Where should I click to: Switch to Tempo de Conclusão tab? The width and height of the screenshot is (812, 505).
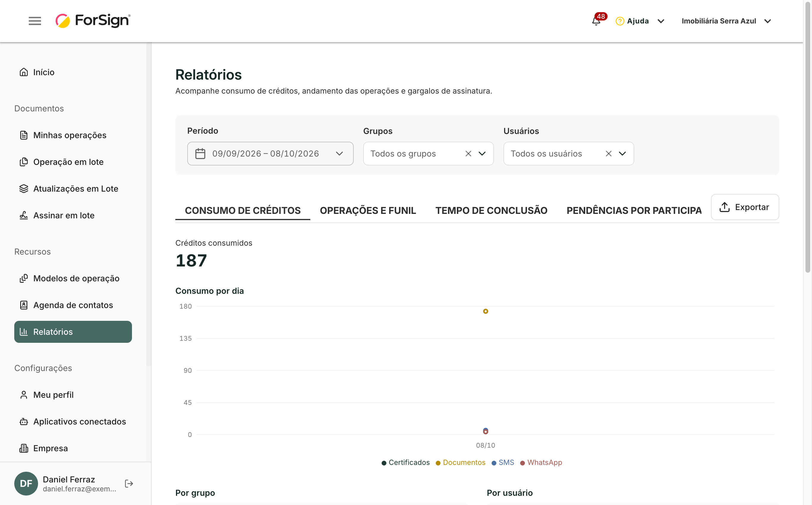click(x=491, y=210)
